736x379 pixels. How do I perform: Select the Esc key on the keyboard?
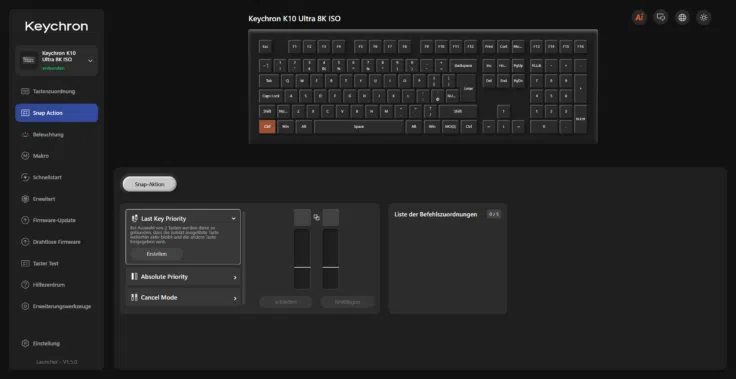point(265,46)
